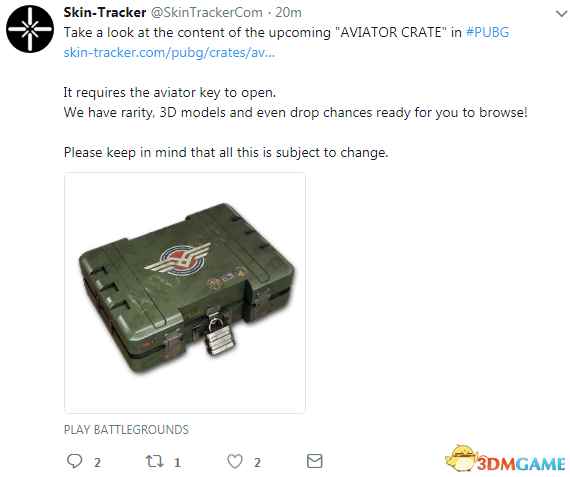
Task: Click the reply count number 2
Action: pyautogui.click(x=97, y=462)
